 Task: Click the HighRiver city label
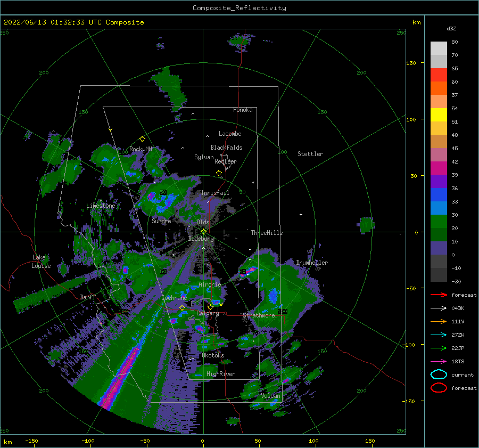tap(221, 374)
